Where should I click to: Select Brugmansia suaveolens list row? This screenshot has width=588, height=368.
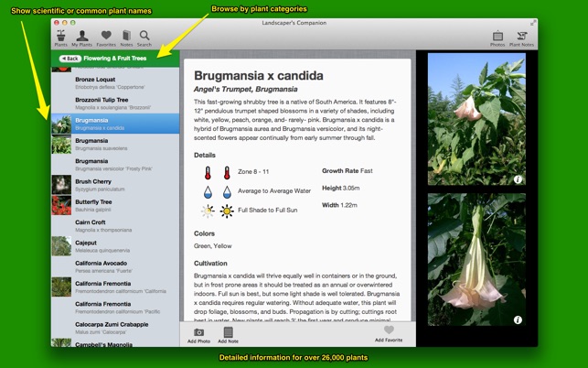click(x=115, y=145)
